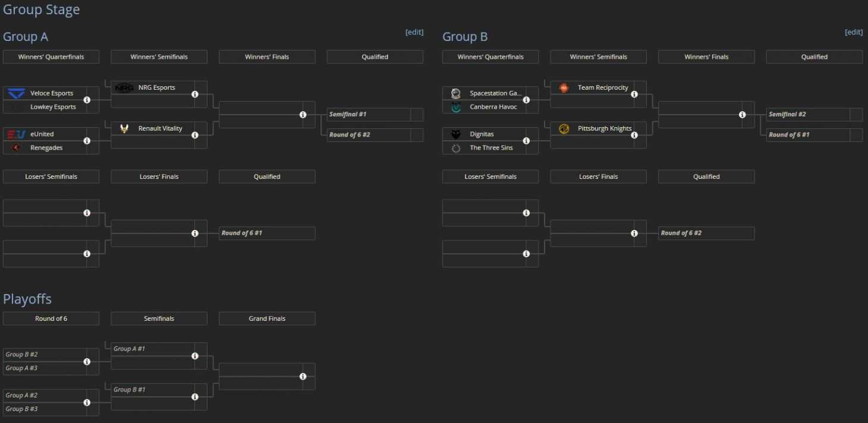Screen dimensions: 868x423
Task: Open match info for eUnited vs Renegades
Action: coord(87,141)
